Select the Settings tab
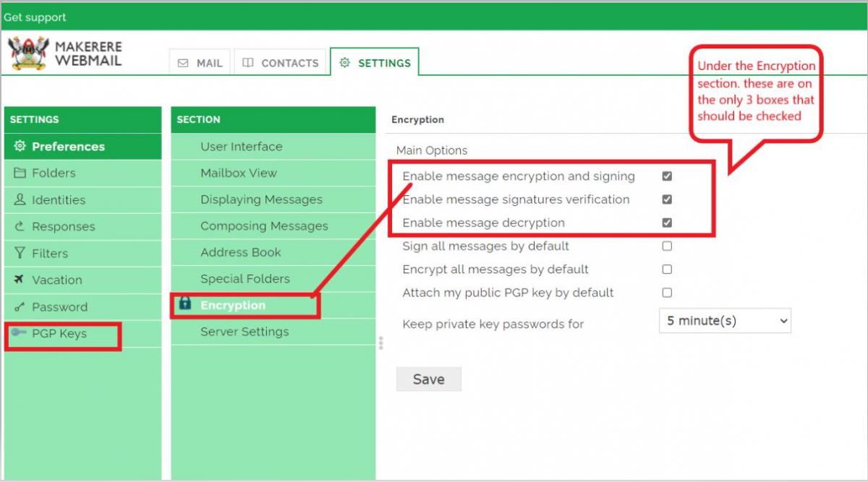 pos(375,63)
